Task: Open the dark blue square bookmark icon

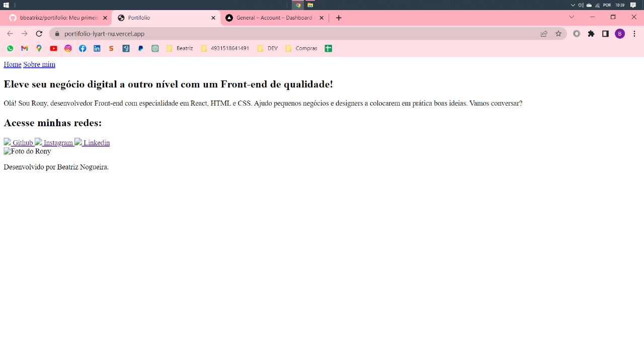Action: point(126,48)
